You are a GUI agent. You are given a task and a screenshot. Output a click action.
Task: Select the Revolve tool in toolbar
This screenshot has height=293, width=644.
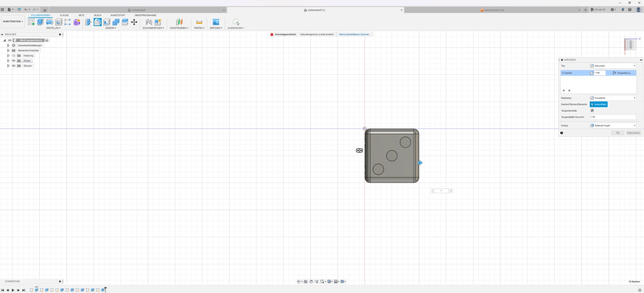pos(49,22)
